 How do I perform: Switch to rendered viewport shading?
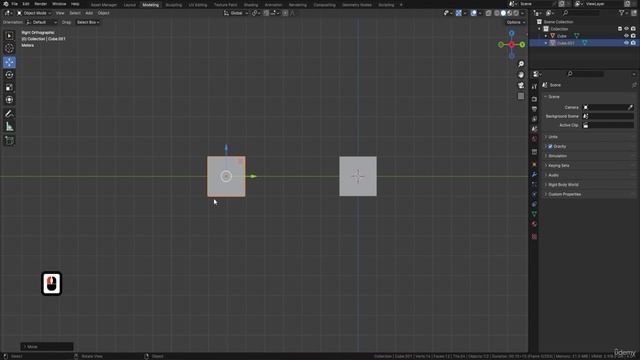516,13
